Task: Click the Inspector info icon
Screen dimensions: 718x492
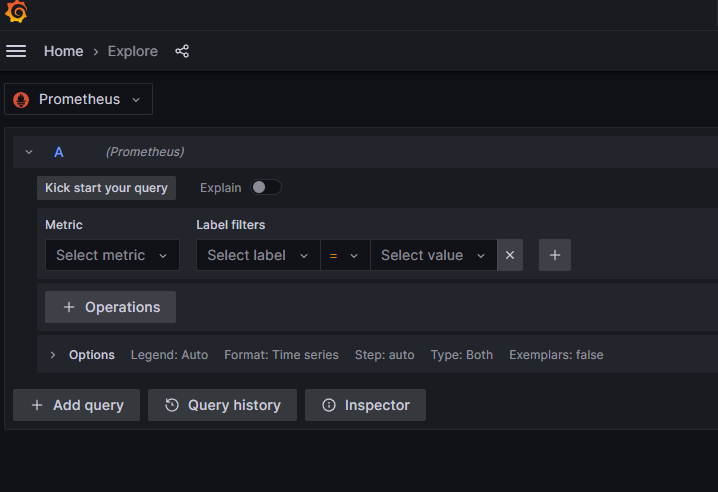Action: [328, 405]
